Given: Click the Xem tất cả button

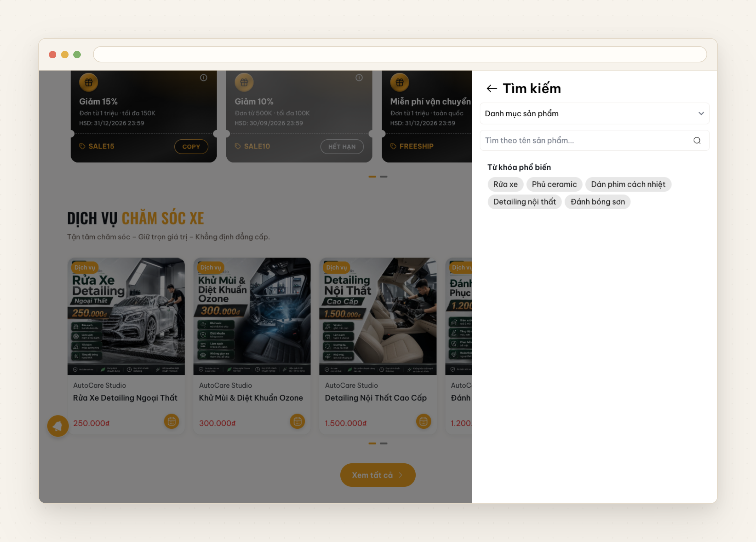Looking at the screenshot, I should [x=378, y=475].
